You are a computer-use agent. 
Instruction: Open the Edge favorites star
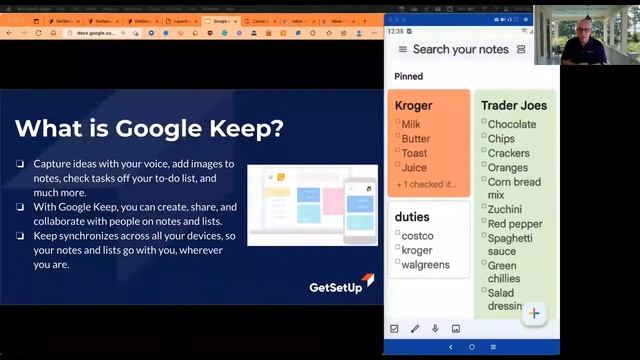[329, 33]
